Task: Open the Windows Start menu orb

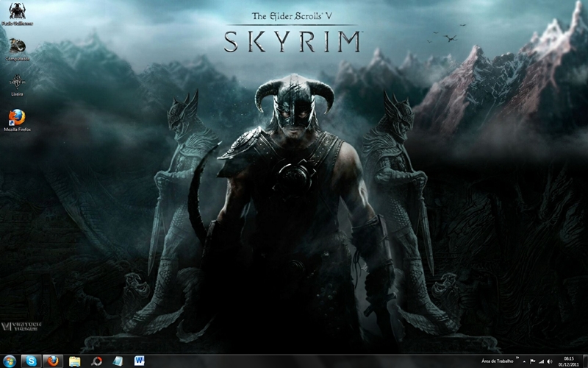Action: click(x=10, y=361)
